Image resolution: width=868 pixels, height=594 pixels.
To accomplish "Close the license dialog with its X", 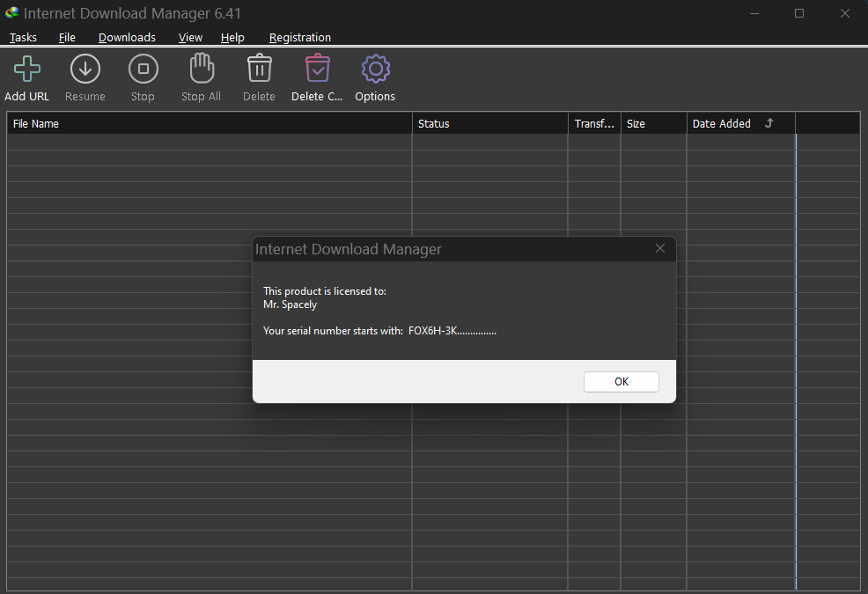I will pos(660,248).
